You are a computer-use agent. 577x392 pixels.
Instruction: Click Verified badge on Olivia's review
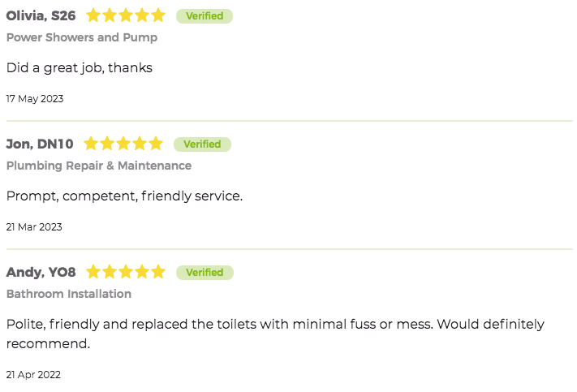pyautogui.click(x=205, y=16)
